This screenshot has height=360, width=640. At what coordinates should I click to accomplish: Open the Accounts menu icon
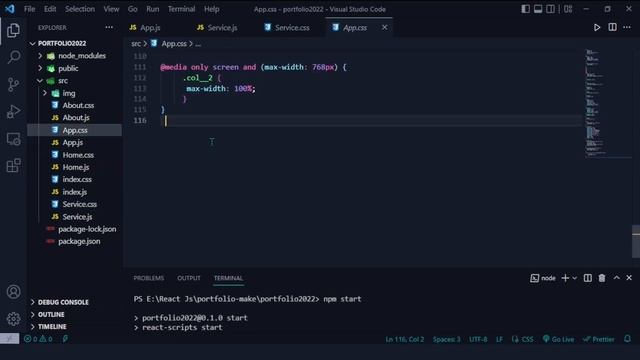(x=13, y=292)
